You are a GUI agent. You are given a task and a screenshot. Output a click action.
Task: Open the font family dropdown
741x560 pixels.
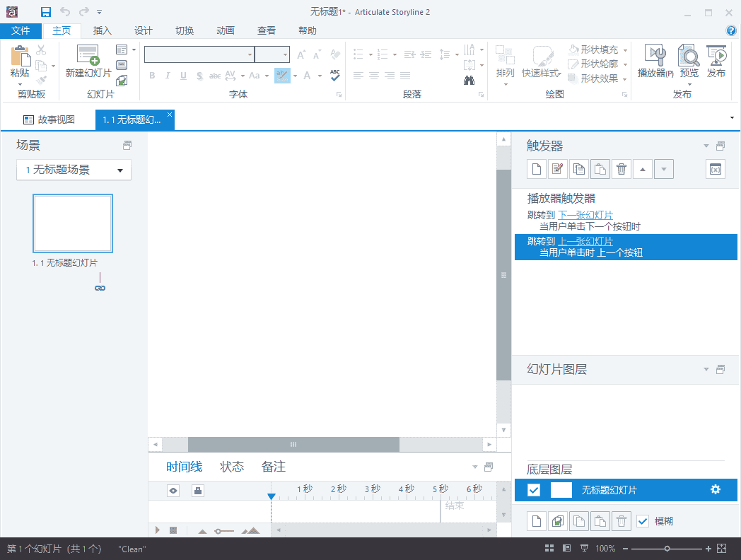(251, 54)
